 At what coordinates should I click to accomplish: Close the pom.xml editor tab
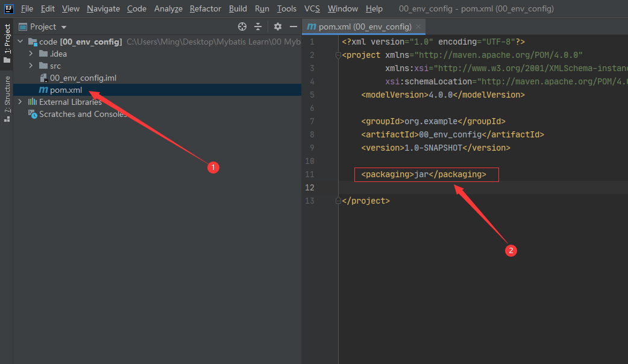coord(418,27)
